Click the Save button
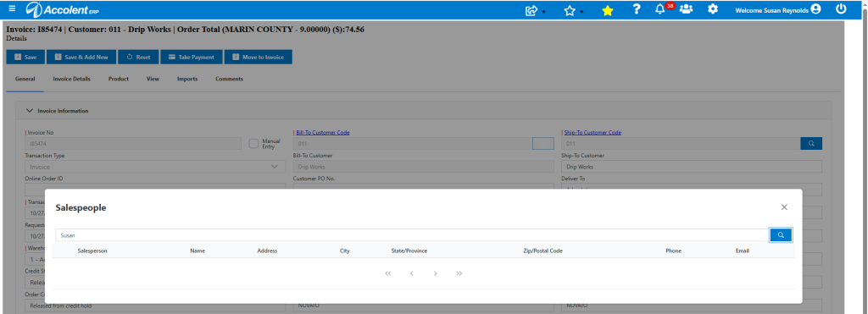This screenshot has height=314, width=868. click(25, 57)
